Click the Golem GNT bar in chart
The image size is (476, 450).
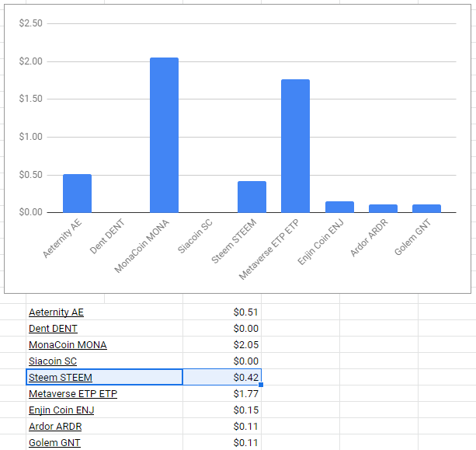pos(426,208)
